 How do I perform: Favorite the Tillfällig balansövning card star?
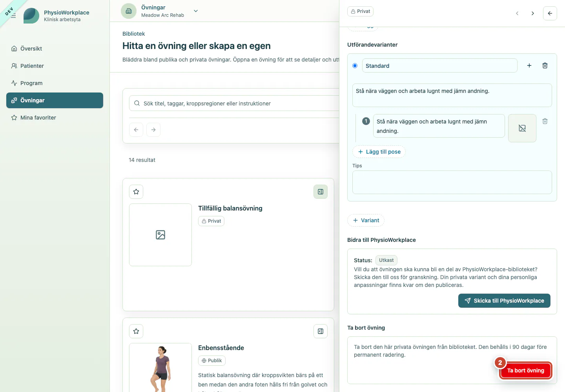coord(136,192)
